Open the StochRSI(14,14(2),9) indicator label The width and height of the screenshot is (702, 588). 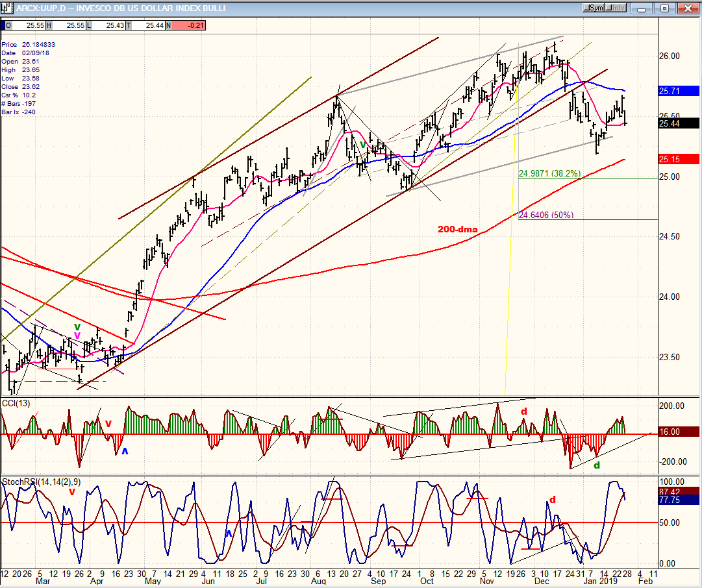pos(42,482)
